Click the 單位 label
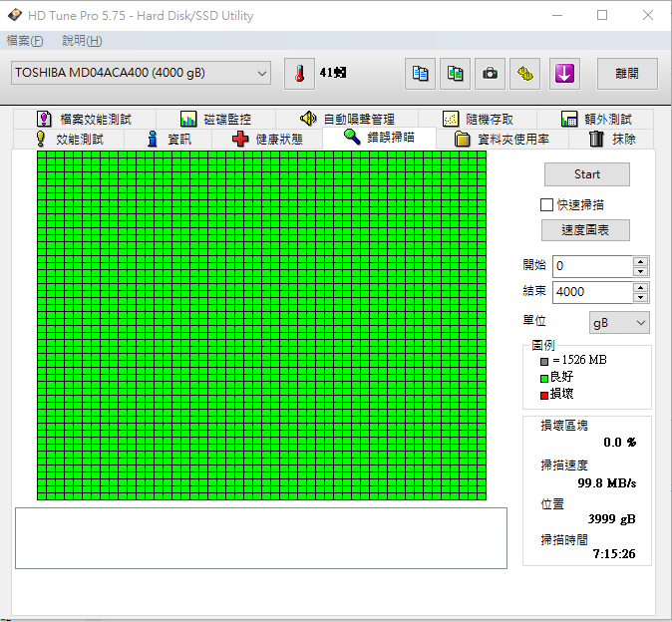 tap(534, 320)
